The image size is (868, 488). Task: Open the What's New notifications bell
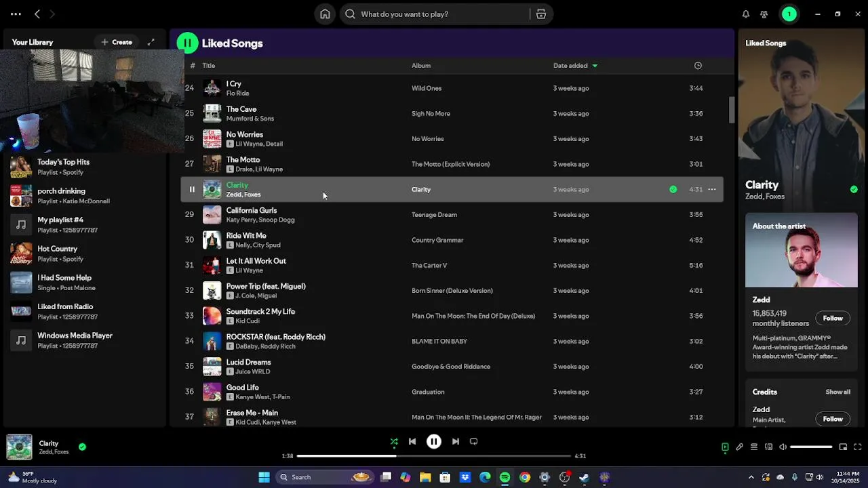click(x=746, y=14)
